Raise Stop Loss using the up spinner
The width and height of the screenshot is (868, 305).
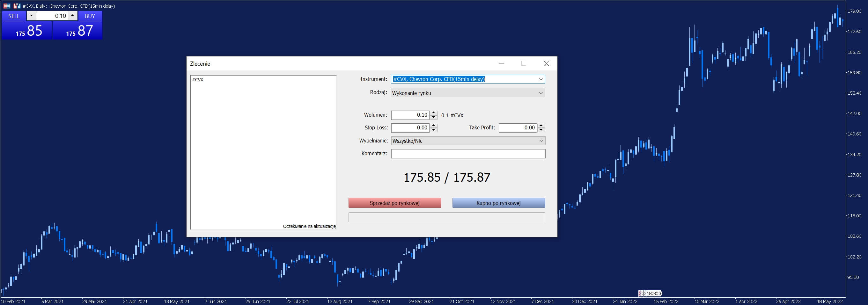click(434, 126)
